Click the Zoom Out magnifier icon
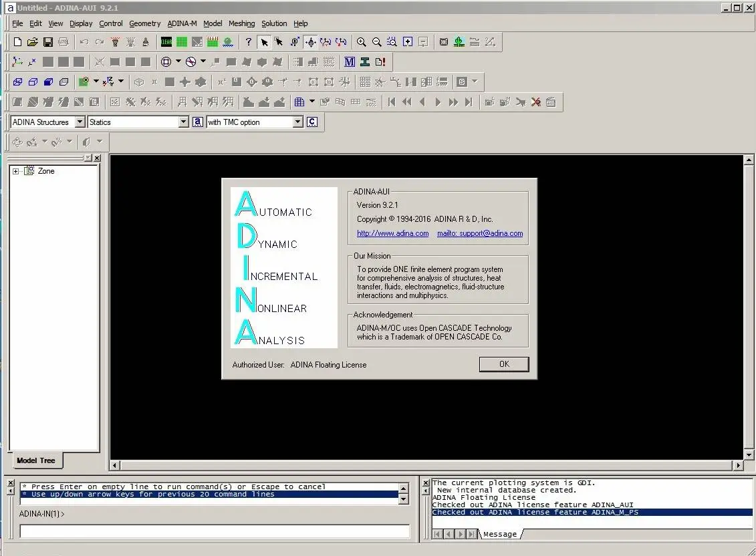Image resolution: width=756 pixels, height=556 pixels. pyautogui.click(x=376, y=42)
